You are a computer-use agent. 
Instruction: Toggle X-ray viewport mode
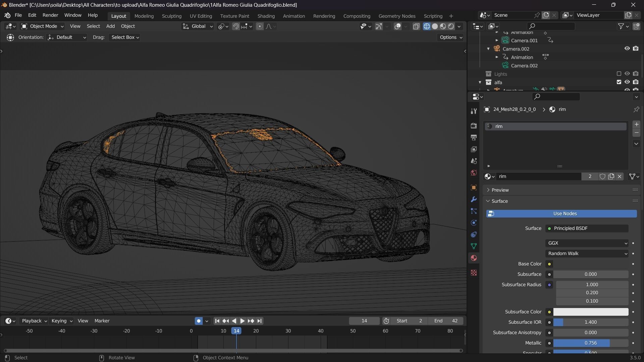(416, 26)
